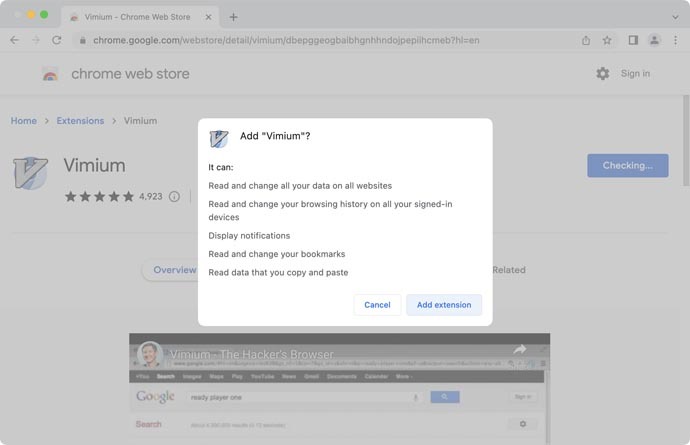Image resolution: width=690 pixels, height=445 pixels.
Task: Select the Vimium - Chrome Web Store tab
Action: coord(140,17)
